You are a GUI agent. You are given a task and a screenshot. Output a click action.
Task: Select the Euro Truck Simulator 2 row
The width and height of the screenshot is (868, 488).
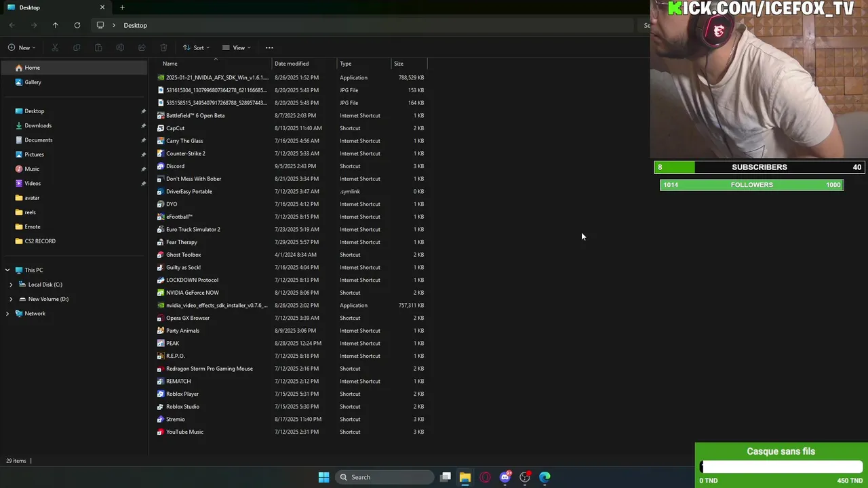click(x=290, y=229)
